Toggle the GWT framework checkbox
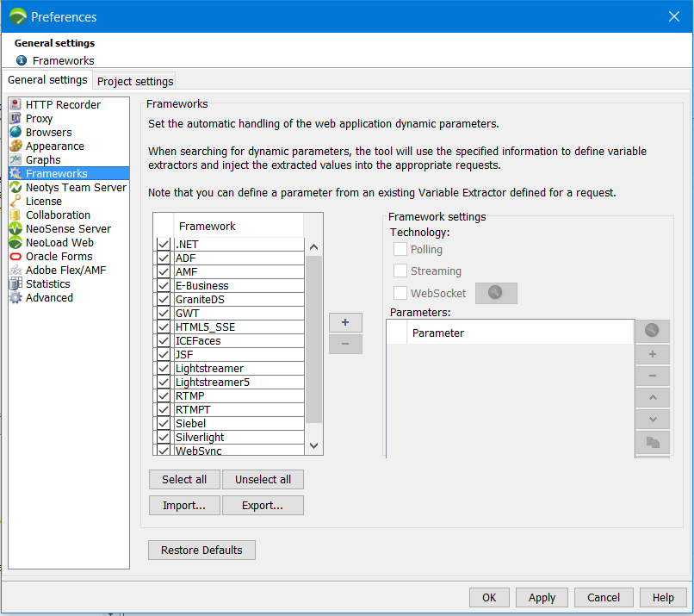 point(163,314)
